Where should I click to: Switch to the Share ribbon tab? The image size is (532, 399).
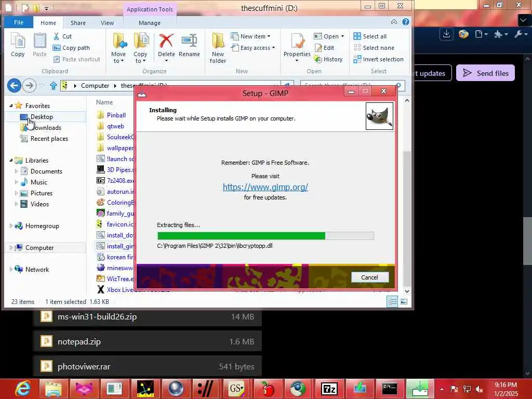click(78, 23)
